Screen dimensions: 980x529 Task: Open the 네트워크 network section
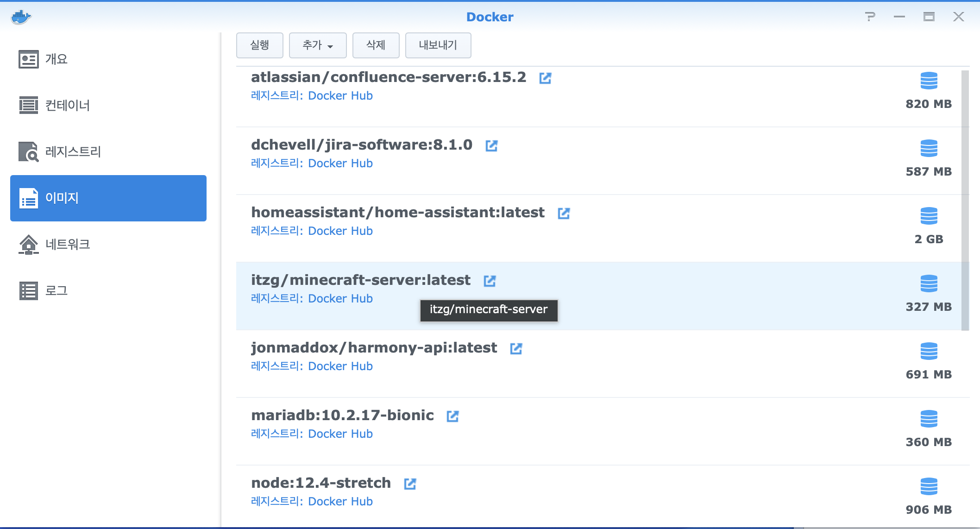click(x=67, y=245)
